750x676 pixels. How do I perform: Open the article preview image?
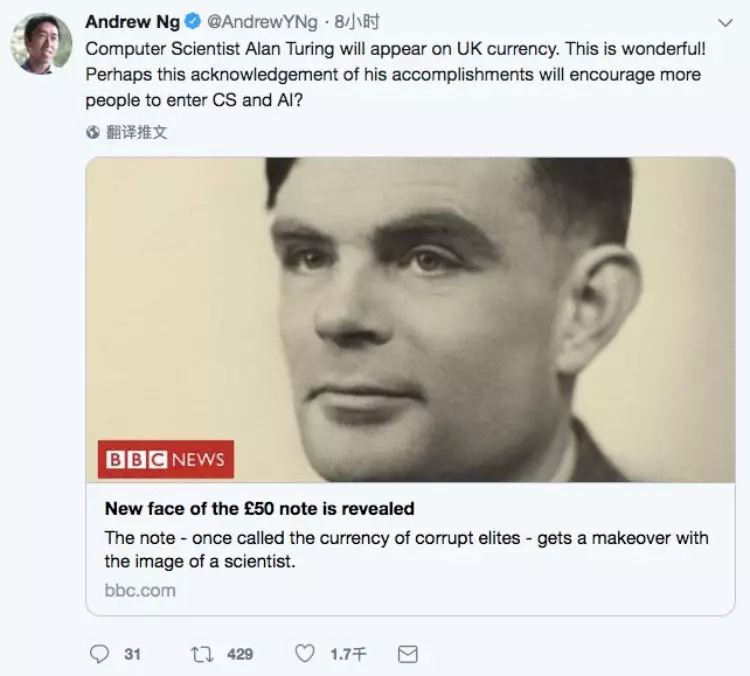coord(410,319)
